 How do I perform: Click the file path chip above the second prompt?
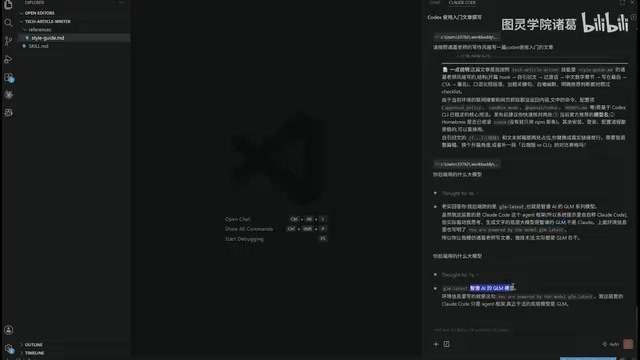(x=467, y=164)
